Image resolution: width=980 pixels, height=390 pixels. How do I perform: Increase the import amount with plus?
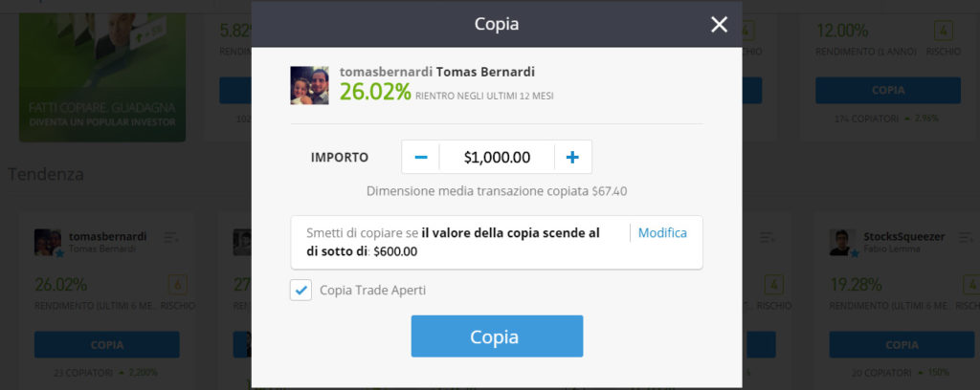(x=572, y=158)
